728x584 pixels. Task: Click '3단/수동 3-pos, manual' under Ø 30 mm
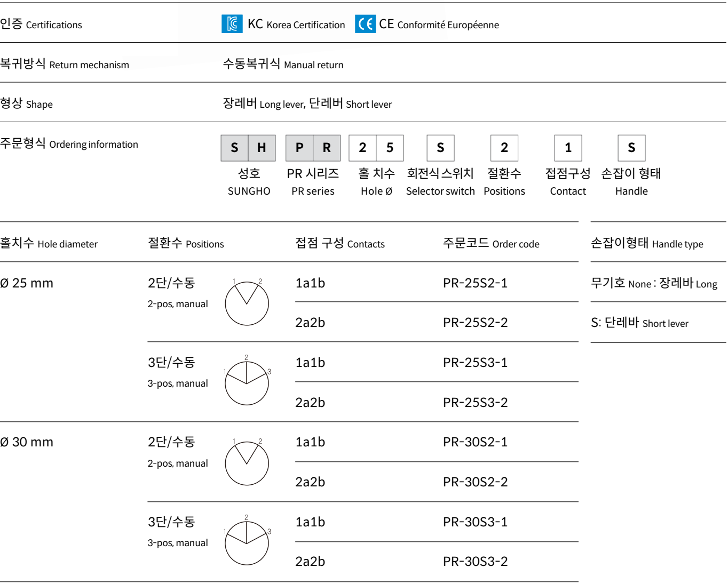pos(178,531)
